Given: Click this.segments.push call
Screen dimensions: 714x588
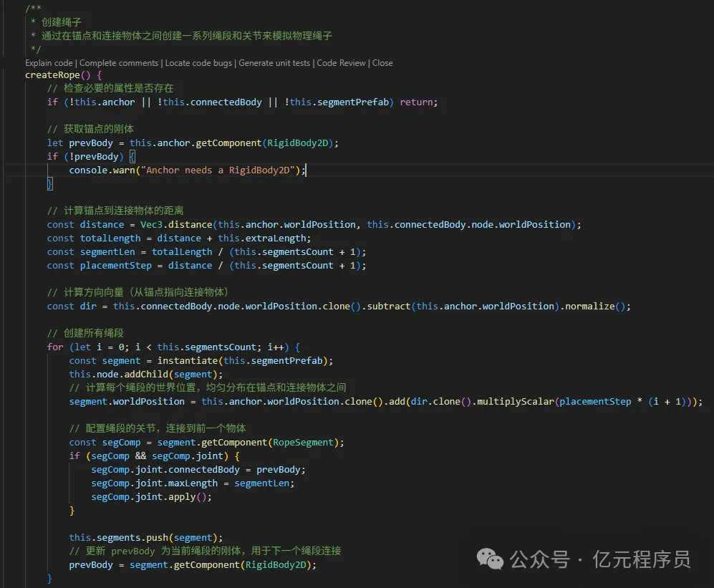Looking at the screenshot, I should coord(118,538).
